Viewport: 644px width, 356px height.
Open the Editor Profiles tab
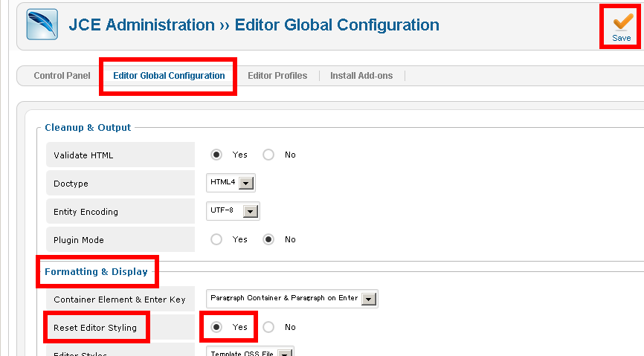click(x=277, y=76)
